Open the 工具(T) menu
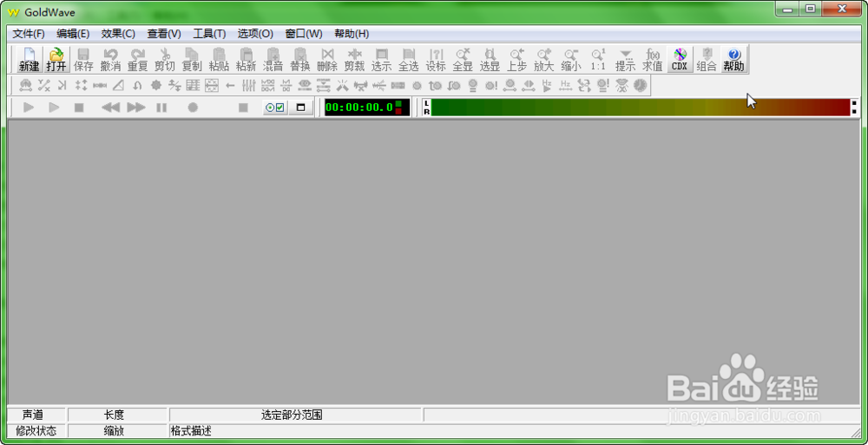 209,34
